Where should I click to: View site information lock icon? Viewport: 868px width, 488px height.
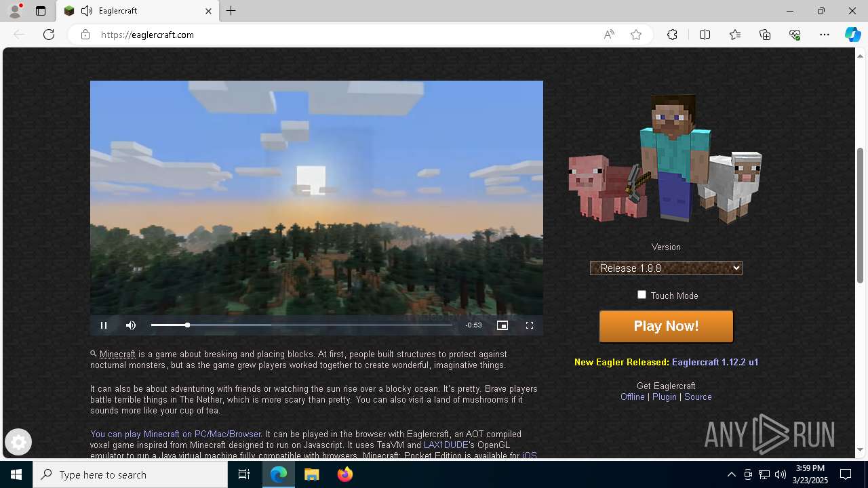pyautogui.click(x=85, y=35)
